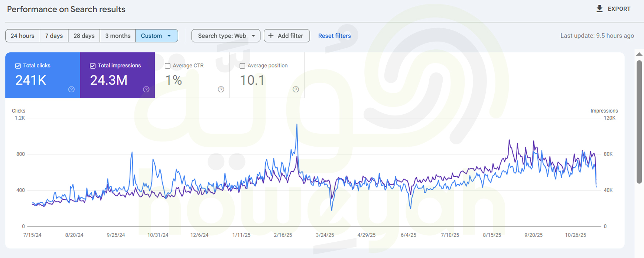The height and width of the screenshot is (258, 644).
Task: Click the clicks peak near 2/16/25 on chart
Action: coord(297,125)
